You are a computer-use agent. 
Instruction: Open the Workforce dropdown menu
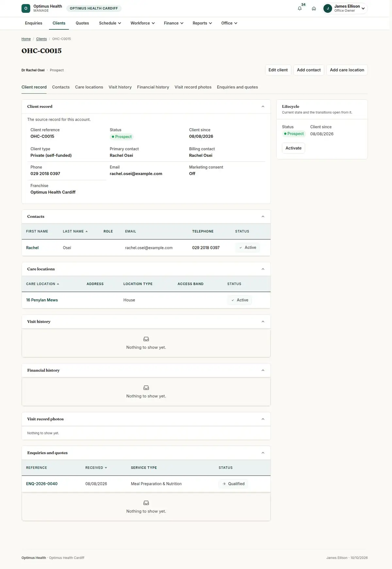142,23
